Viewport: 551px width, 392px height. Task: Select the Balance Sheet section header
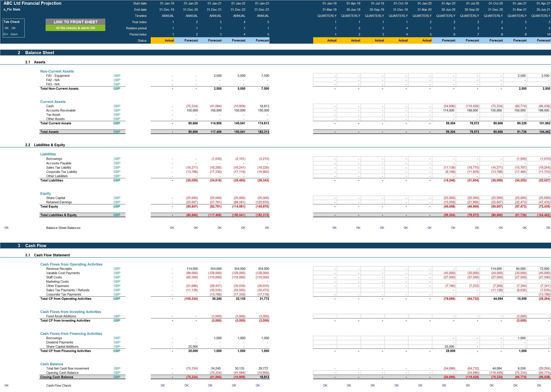coord(40,53)
